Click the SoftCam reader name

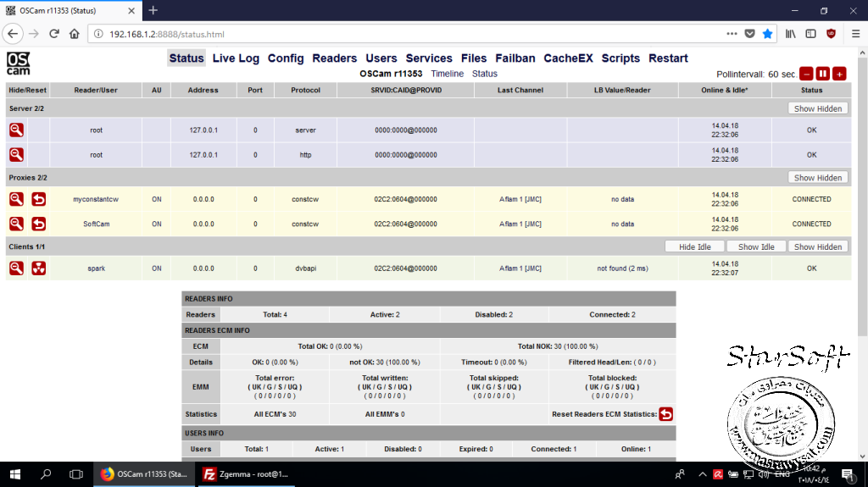pyautogui.click(x=97, y=224)
